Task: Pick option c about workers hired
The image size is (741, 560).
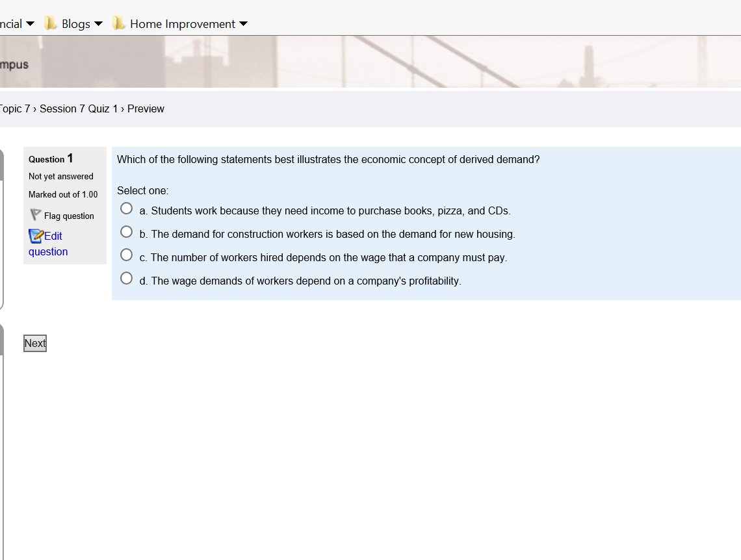Action: (x=126, y=255)
